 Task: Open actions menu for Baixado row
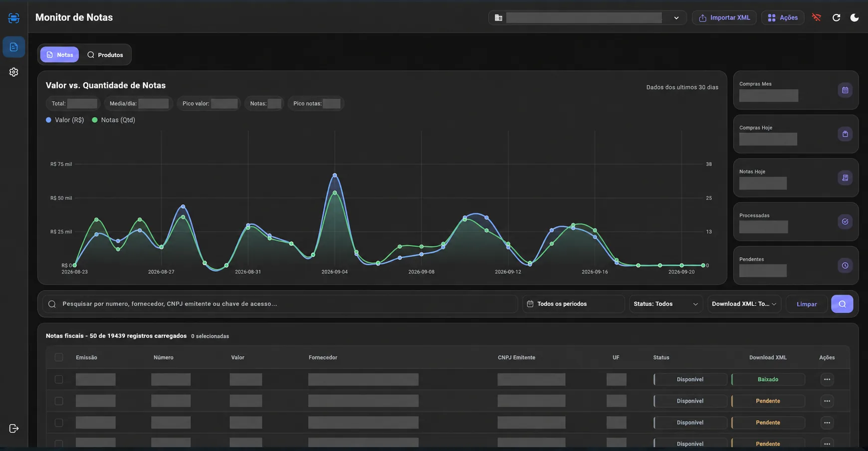[827, 379]
